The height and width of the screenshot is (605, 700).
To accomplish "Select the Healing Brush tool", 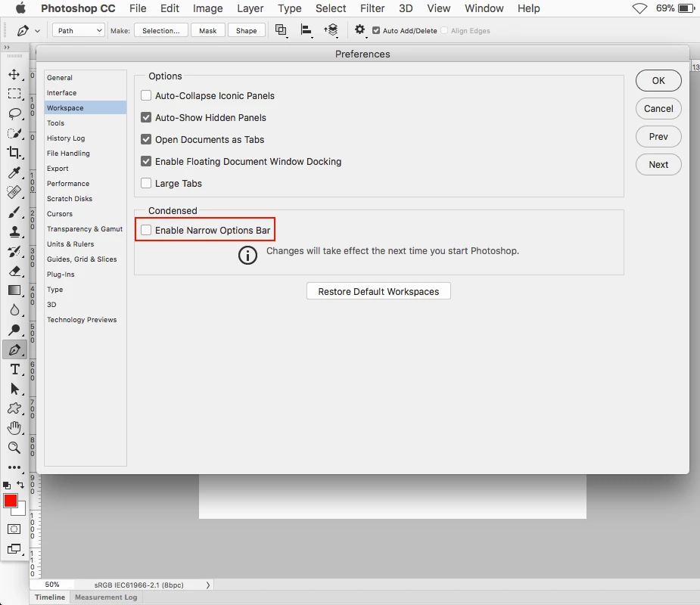I will [14, 192].
